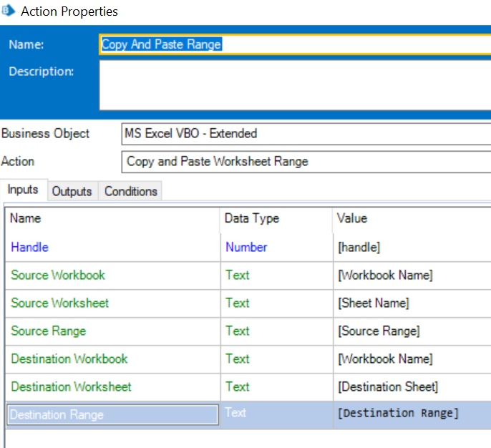The width and height of the screenshot is (491, 448).
Task: Select the Handle input row
Action: coord(30,247)
